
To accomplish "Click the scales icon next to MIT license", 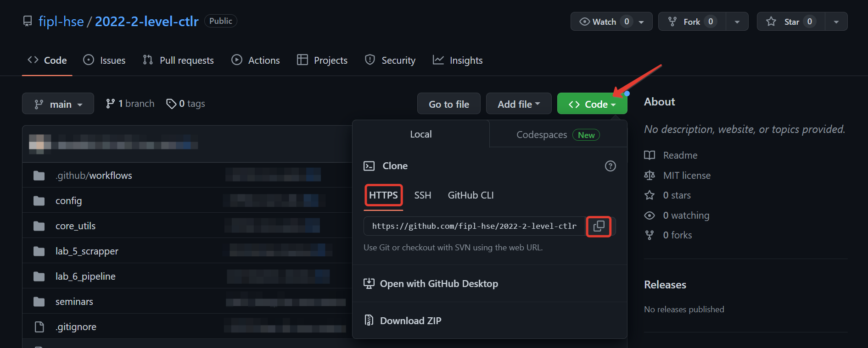I will [650, 176].
